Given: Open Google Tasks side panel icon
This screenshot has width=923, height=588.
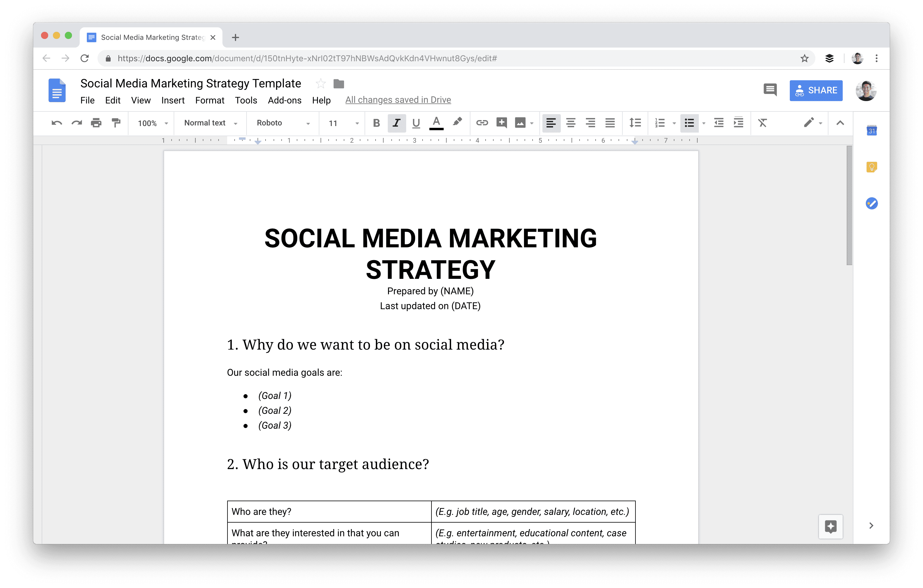Looking at the screenshot, I should 872,203.
